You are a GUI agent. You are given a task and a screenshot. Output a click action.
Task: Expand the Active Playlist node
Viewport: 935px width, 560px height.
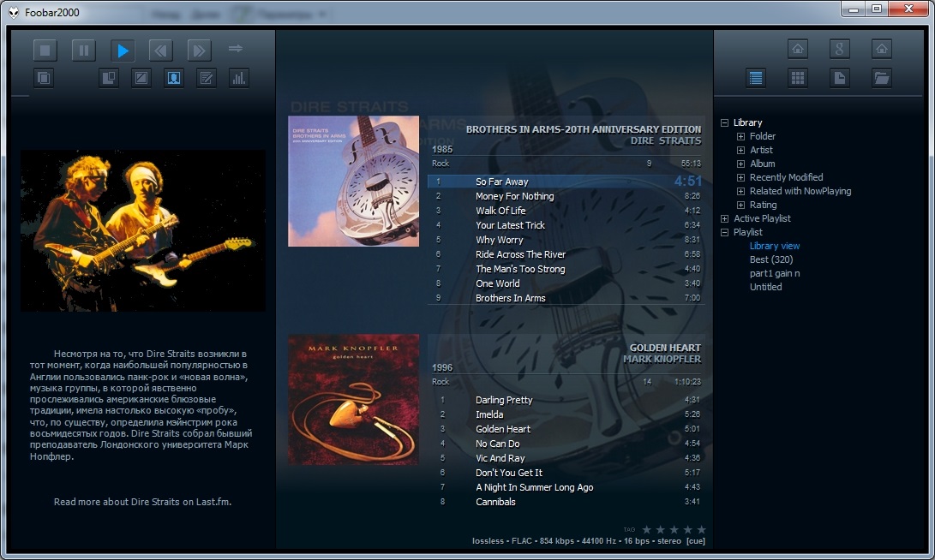[x=724, y=218]
